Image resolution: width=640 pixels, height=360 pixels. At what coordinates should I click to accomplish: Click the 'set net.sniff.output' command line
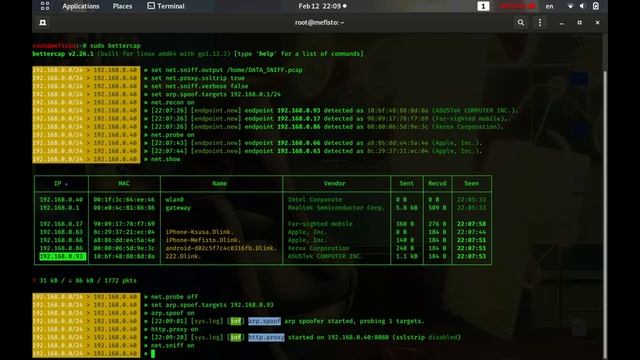(227, 70)
